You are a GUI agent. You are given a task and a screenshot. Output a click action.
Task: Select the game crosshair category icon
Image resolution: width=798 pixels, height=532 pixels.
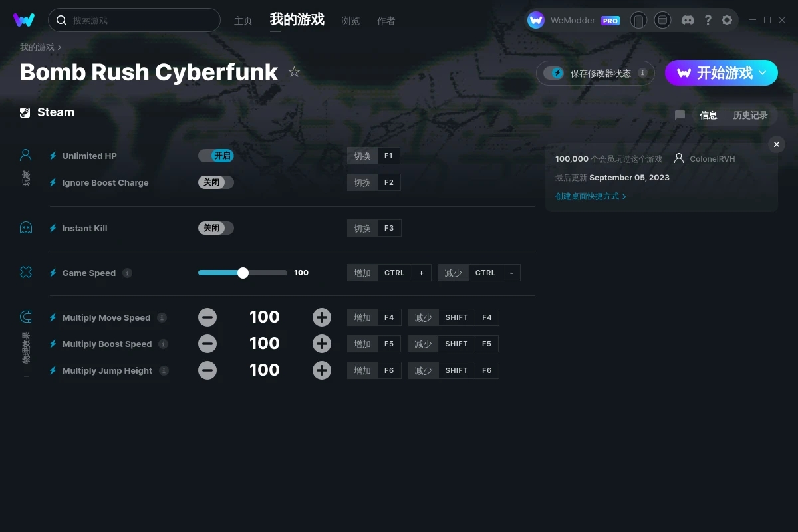25,272
